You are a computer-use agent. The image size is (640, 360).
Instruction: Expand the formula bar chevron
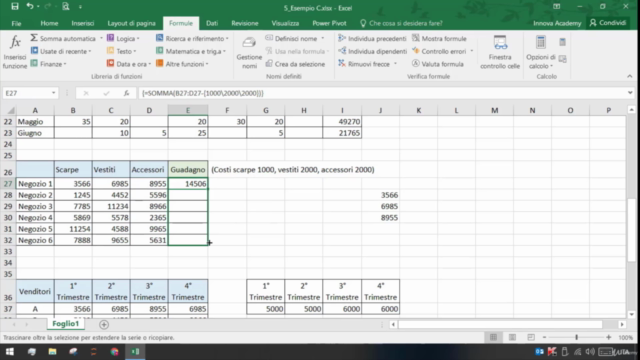pyautogui.click(x=630, y=93)
